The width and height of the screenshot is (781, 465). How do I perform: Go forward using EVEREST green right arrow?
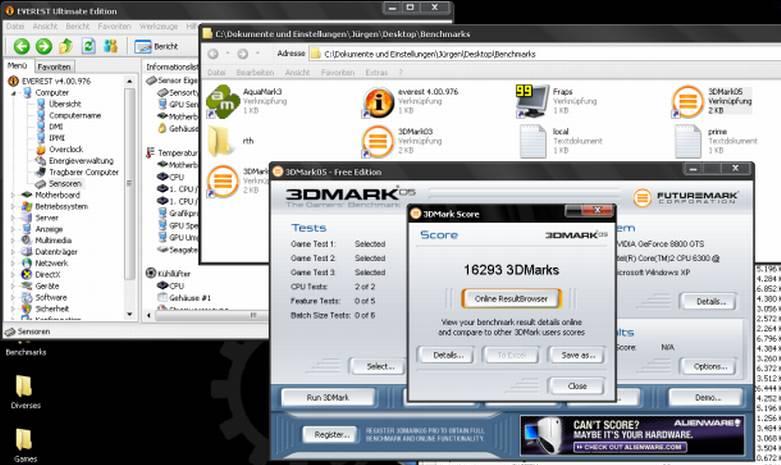click(x=44, y=46)
